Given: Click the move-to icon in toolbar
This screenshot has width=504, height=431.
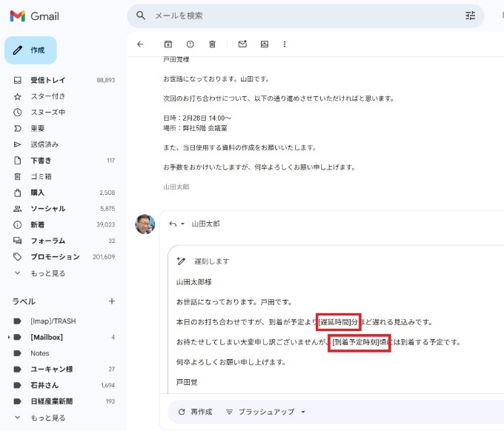Looking at the screenshot, I should click(x=265, y=44).
